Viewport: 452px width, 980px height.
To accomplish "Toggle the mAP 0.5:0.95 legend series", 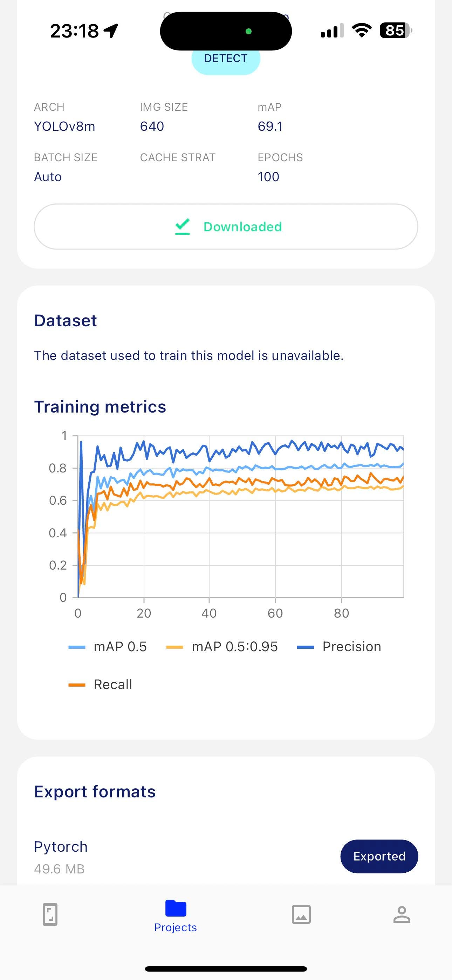I will click(x=222, y=647).
